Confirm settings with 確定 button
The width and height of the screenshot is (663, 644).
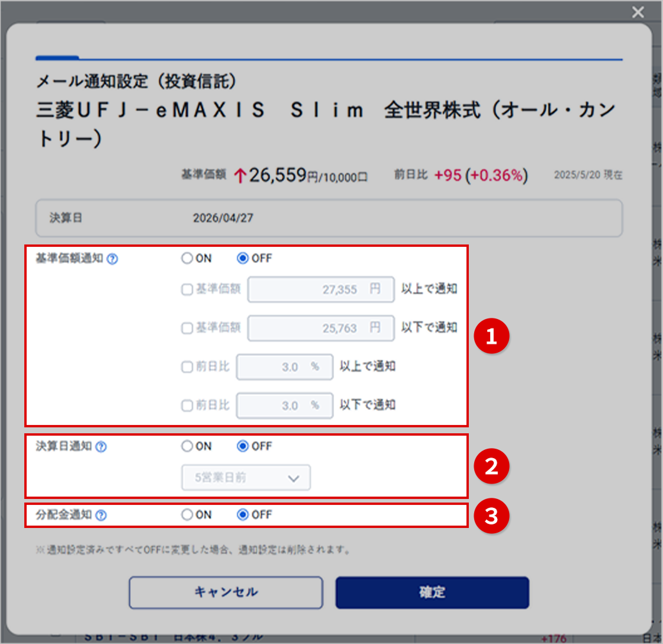click(x=432, y=593)
